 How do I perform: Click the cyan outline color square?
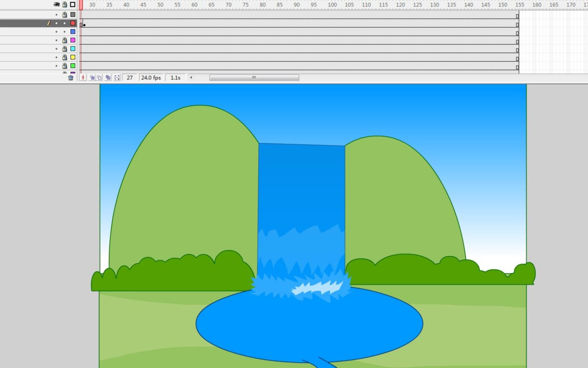click(x=73, y=49)
